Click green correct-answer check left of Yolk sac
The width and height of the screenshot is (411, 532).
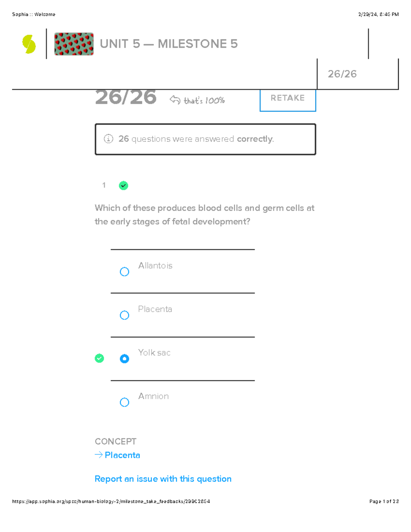click(99, 358)
